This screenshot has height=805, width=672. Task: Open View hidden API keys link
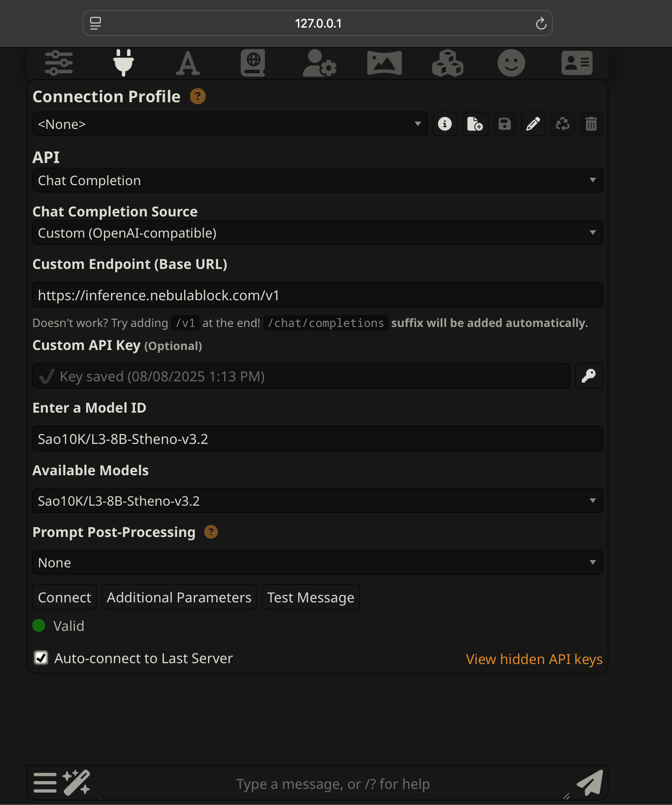tap(534, 659)
